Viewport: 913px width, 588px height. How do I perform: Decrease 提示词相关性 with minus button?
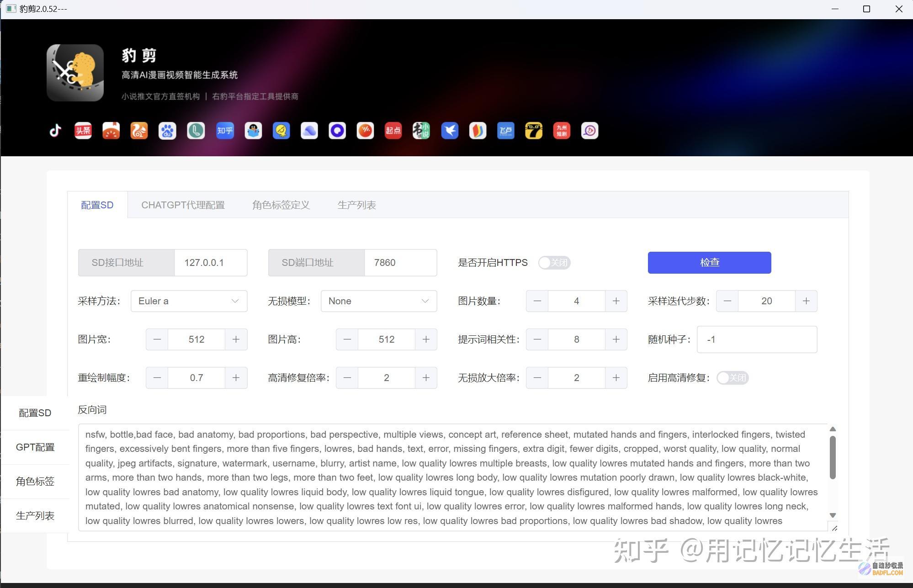(x=537, y=339)
